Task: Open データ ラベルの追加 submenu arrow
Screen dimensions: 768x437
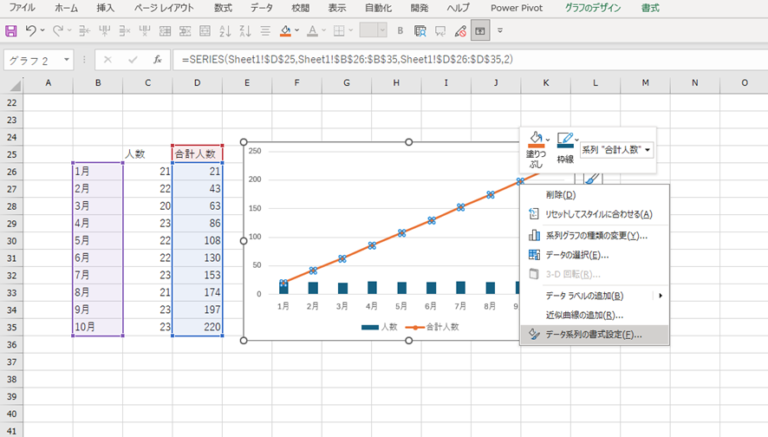Action: (x=660, y=295)
